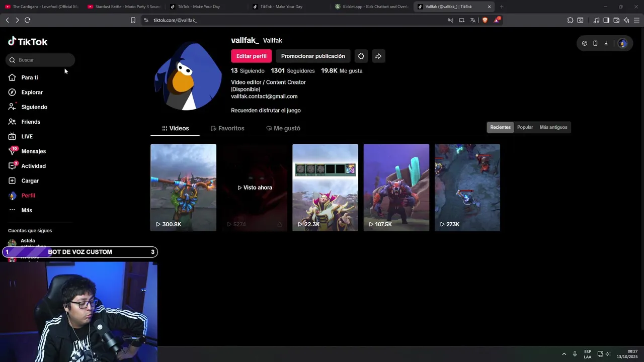This screenshot has width=644, height=362.
Task: Click the translate page icon
Action: (472, 20)
